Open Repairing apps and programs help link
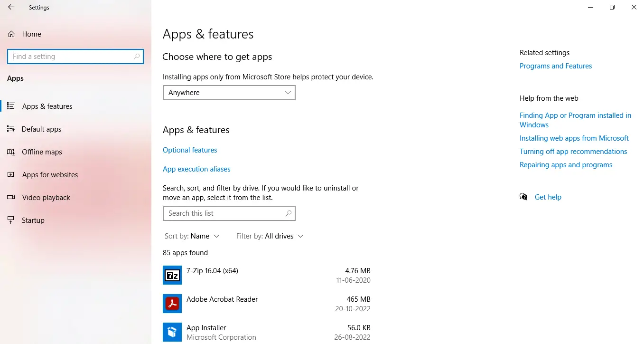The height and width of the screenshot is (344, 644). pyautogui.click(x=566, y=164)
